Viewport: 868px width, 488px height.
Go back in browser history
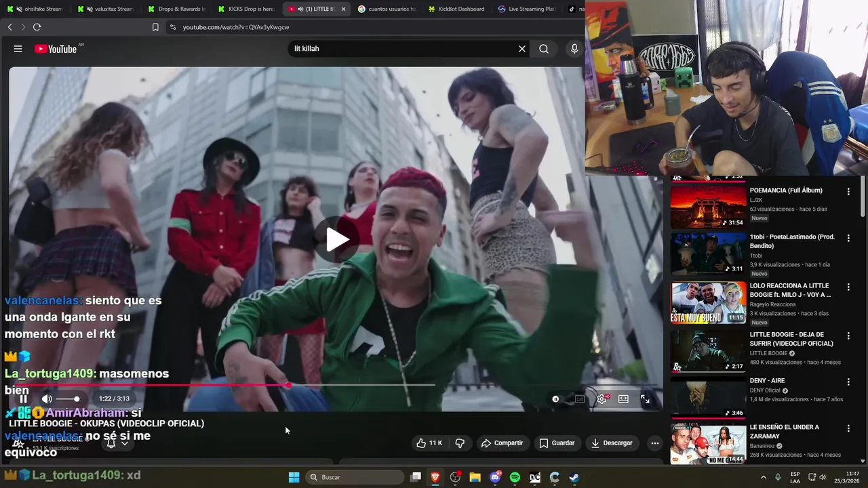click(x=9, y=27)
